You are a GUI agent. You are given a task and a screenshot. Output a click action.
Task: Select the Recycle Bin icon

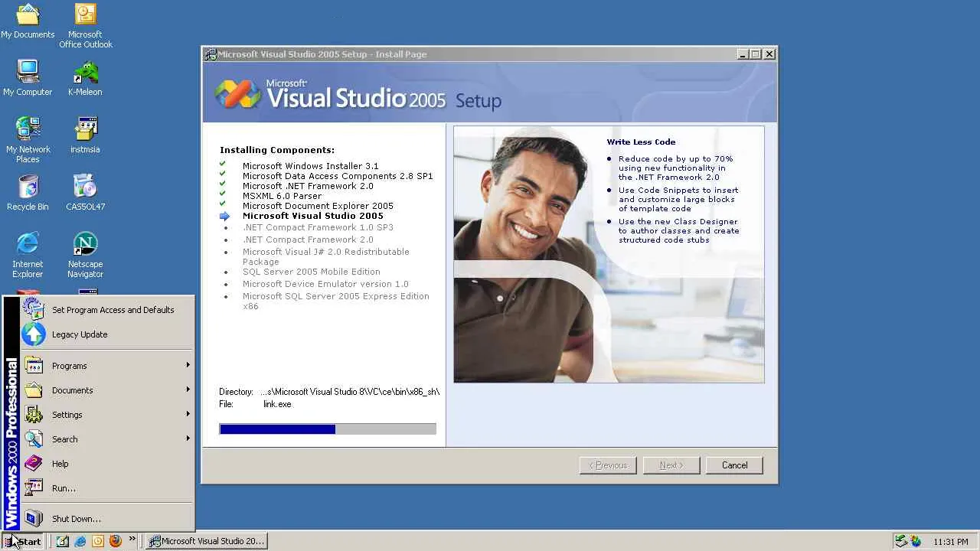28,193
